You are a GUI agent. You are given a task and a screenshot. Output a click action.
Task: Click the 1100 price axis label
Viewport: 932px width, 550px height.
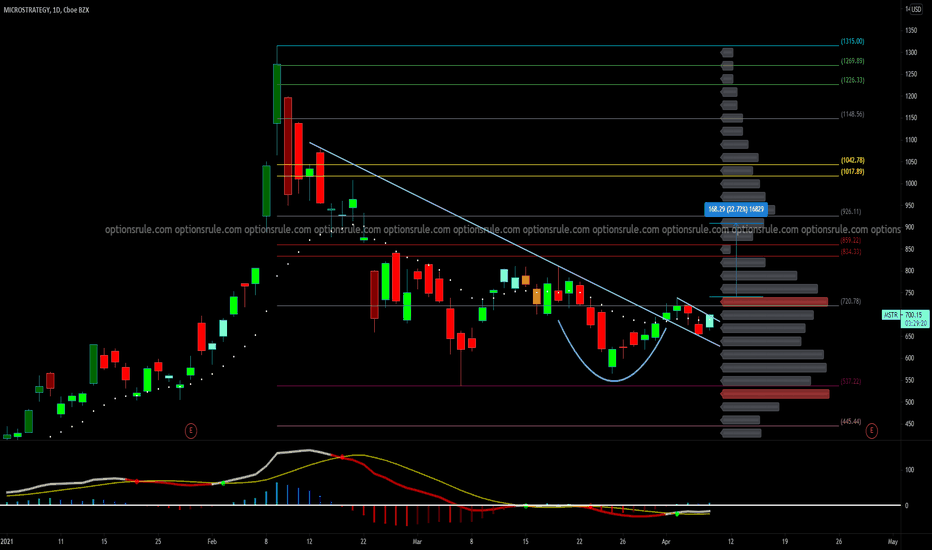[x=911, y=140]
